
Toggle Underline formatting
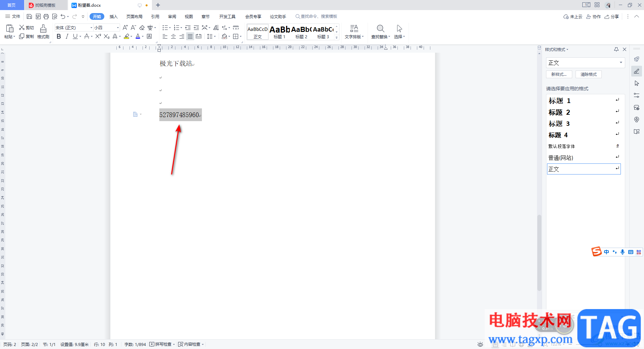pyautogui.click(x=75, y=36)
